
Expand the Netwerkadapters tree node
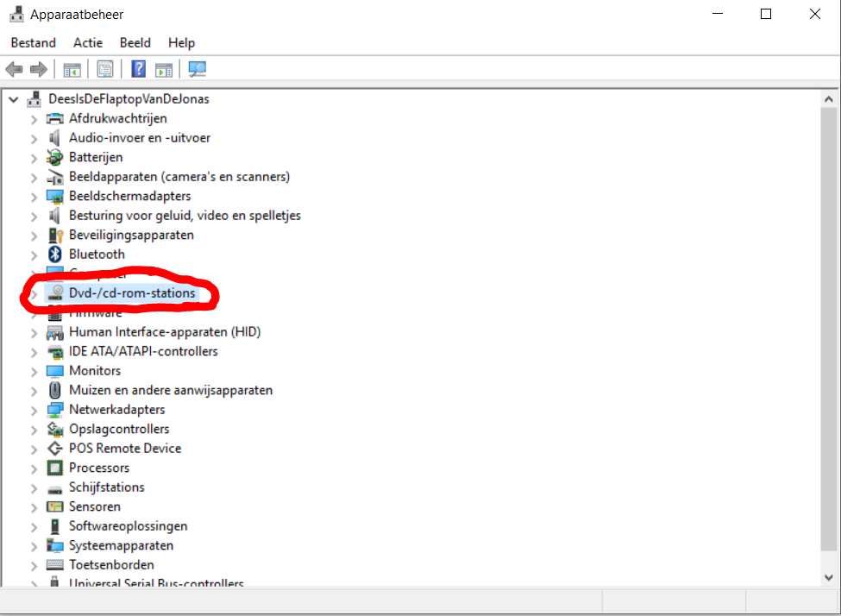35,409
